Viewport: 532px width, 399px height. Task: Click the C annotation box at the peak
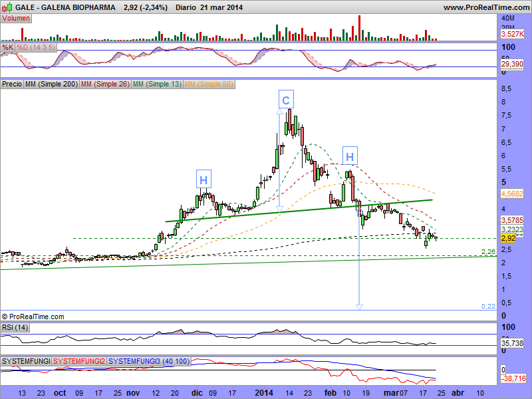[286, 99]
